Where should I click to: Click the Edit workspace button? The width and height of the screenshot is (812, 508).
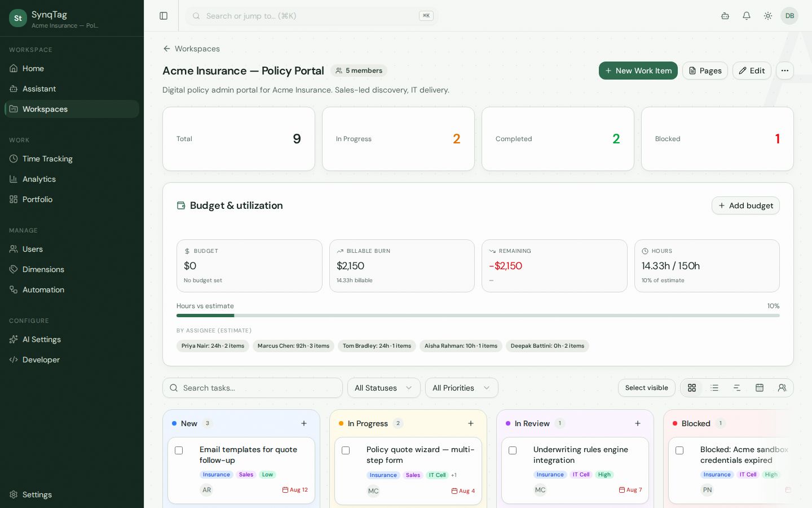click(x=752, y=71)
